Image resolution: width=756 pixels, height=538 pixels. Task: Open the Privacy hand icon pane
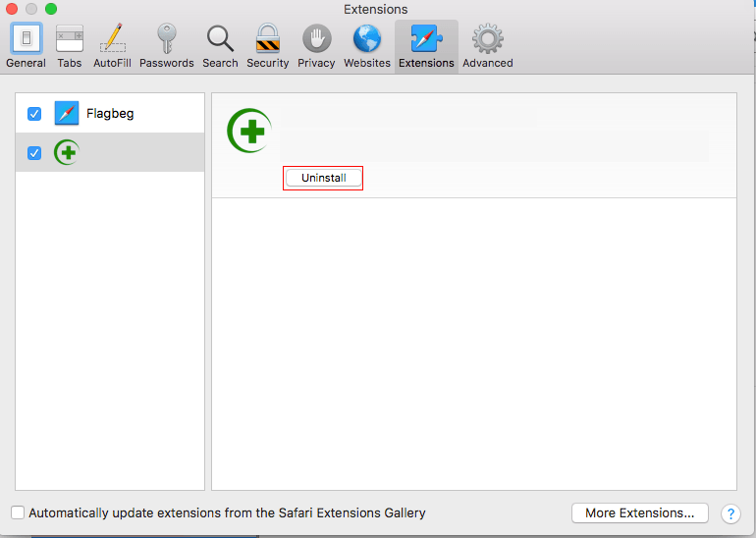[315, 46]
